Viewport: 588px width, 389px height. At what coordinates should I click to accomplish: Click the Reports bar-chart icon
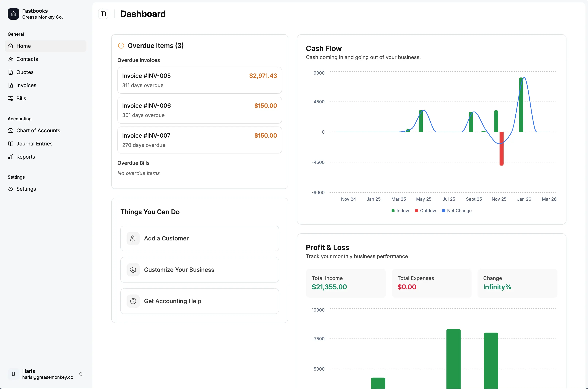10,157
